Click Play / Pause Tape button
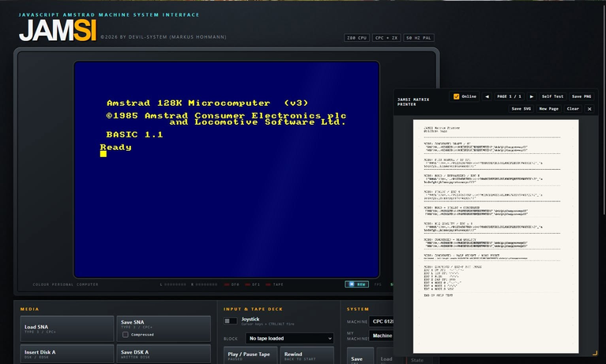 250,355
